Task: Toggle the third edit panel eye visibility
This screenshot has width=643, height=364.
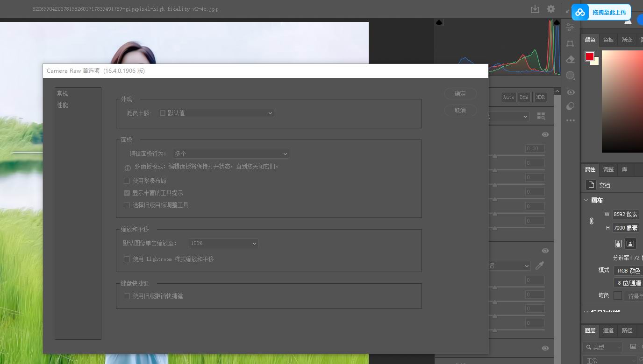Action: [x=545, y=348]
